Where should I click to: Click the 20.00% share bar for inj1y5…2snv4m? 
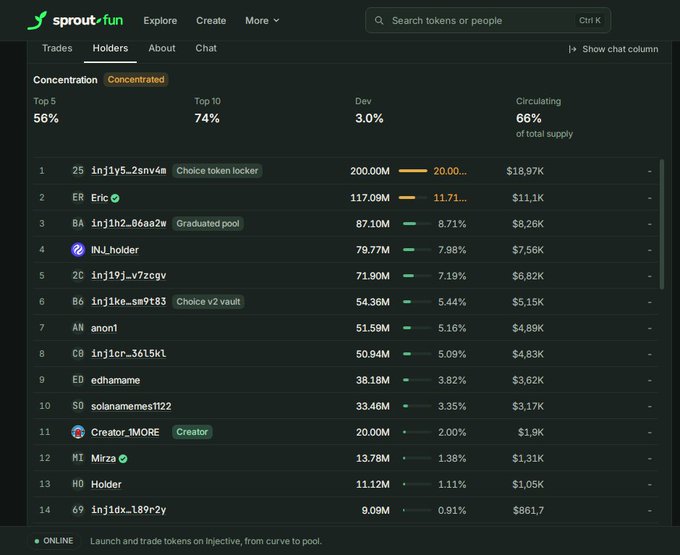pos(413,171)
